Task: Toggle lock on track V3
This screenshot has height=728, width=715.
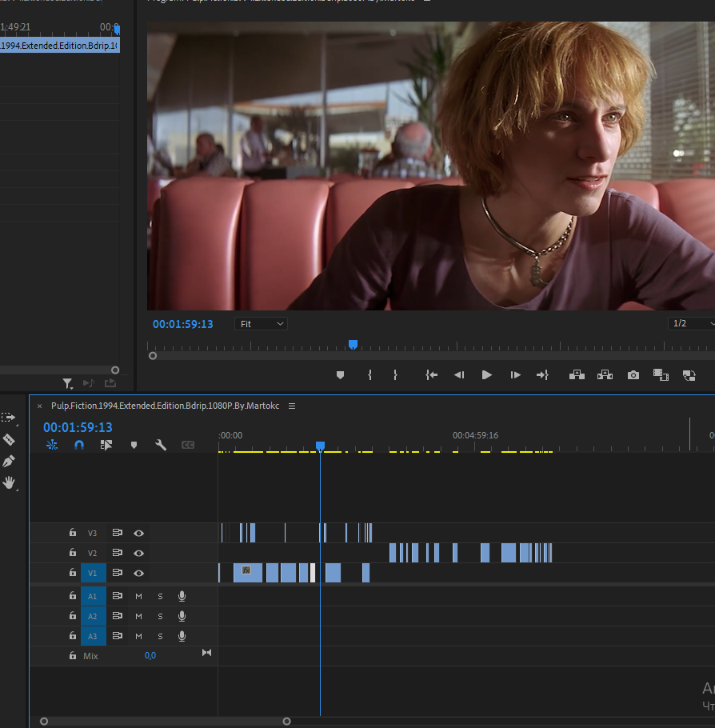Action: (x=73, y=533)
